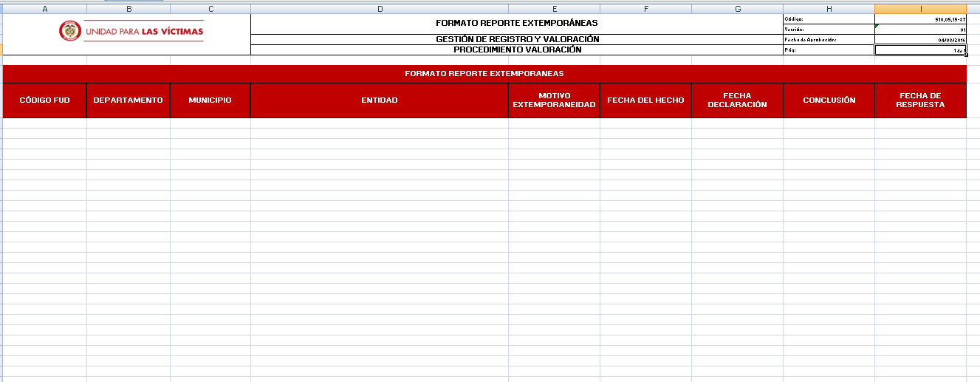Select the 'FECHA DE RESPUESTA' header cell
Image resolution: width=980 pixels, height=382 pixels.
[x=920, y=100]
